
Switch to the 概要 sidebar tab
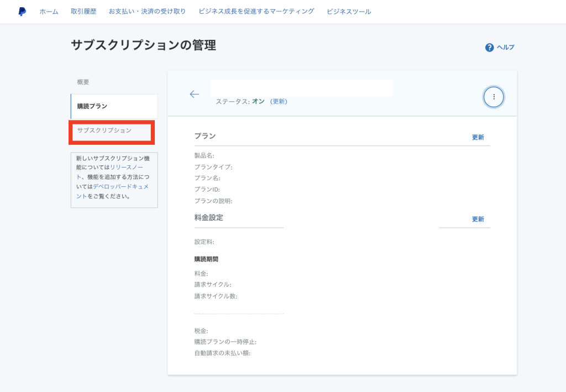point(83,82)
